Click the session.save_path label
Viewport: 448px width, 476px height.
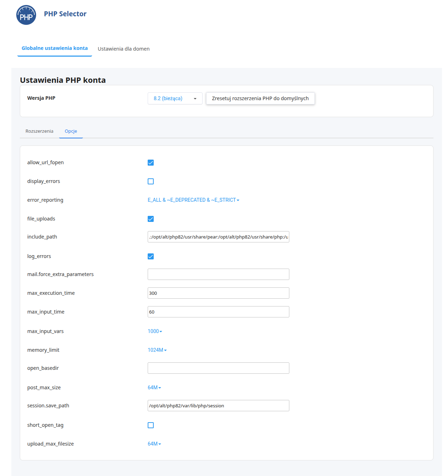(x=48, y=406)
